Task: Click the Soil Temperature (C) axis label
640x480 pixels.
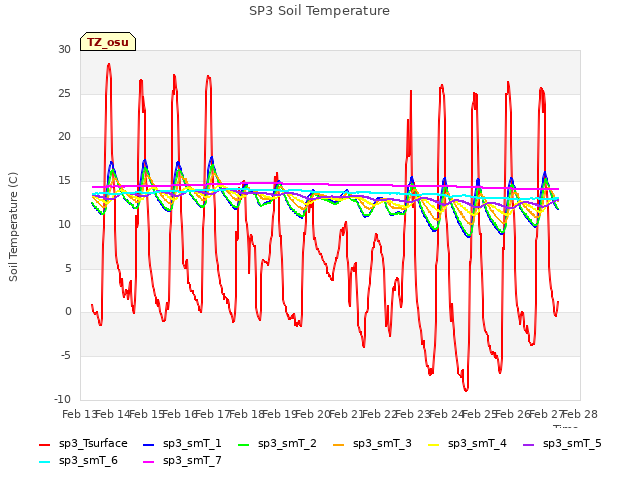Action: 13,227
